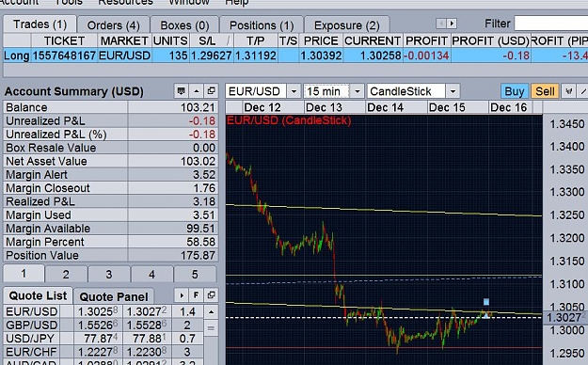The width and height of the screenshot is (588, 365).
Task: Click the Margin Available value 99.51
Action: click(x=200, y=229)
